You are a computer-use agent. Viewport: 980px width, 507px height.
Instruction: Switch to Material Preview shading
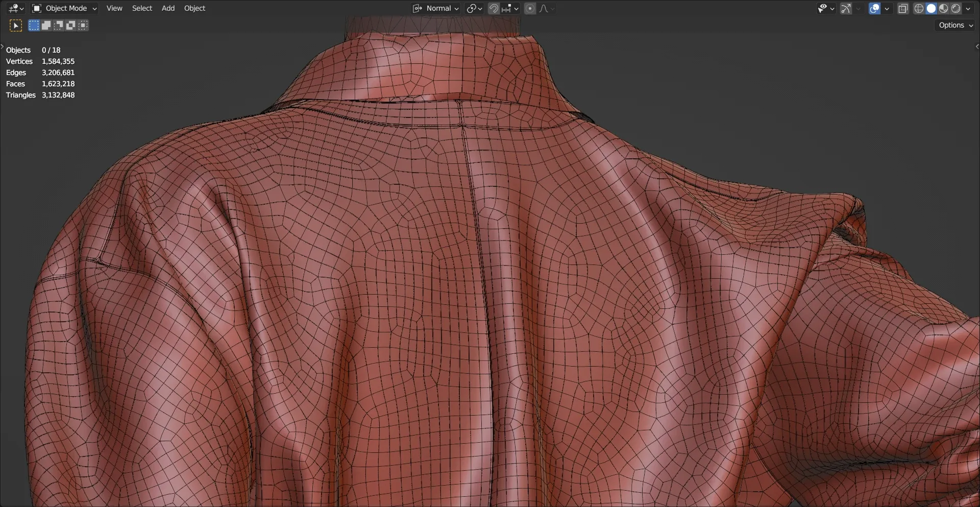[943, 8]
